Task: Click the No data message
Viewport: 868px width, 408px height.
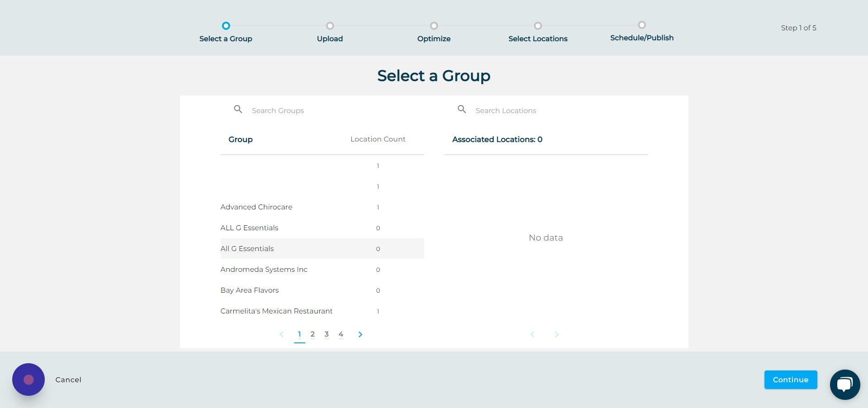Action: 546,238
